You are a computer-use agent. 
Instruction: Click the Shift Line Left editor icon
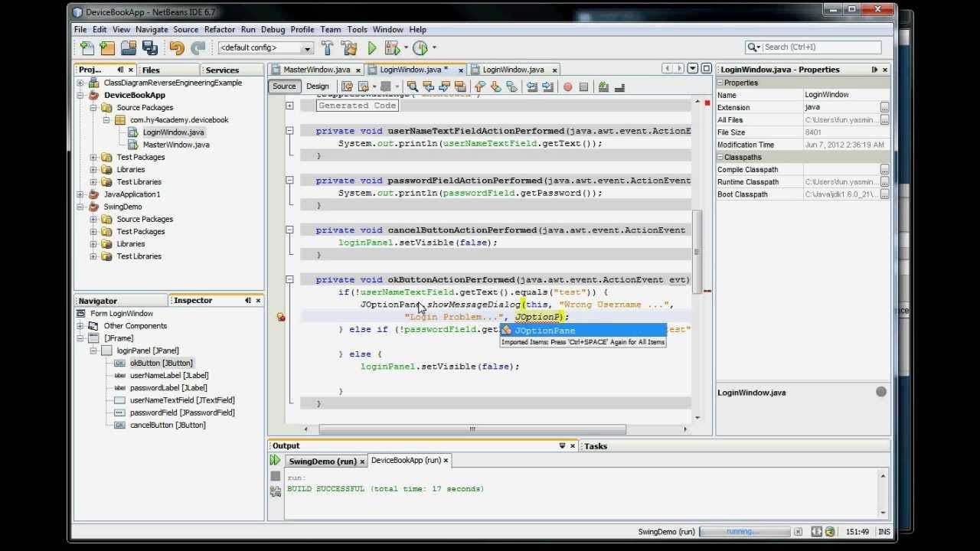pyautogui.click(x=532, y=86)
